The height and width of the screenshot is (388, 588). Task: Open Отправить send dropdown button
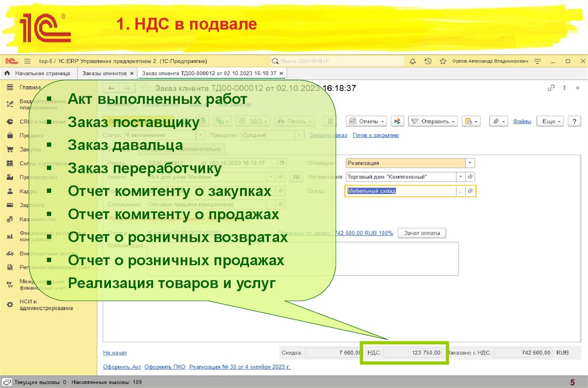pyautogui.click(x=433, y=121)
